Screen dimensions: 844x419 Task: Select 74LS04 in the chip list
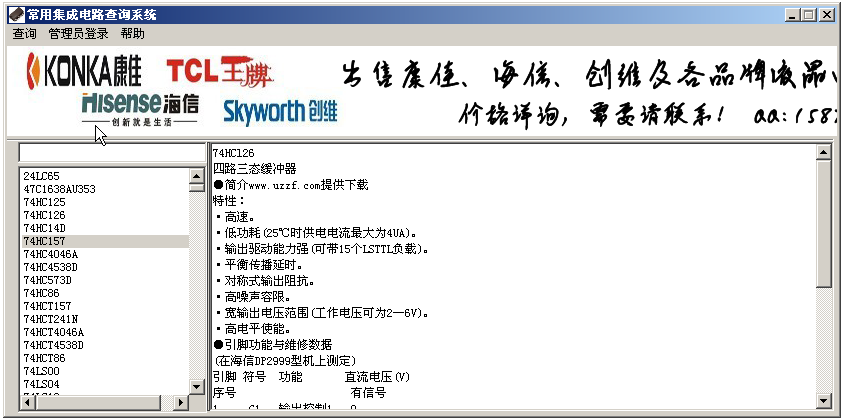[106, 384]
